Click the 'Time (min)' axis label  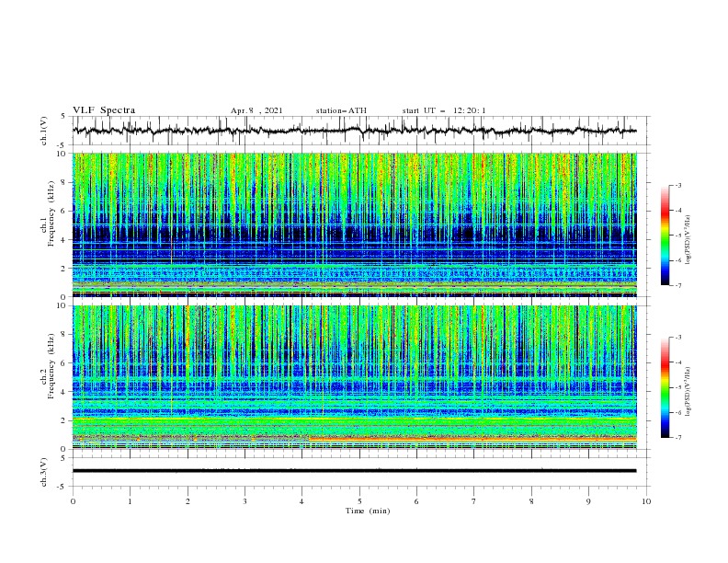point(368,511)
